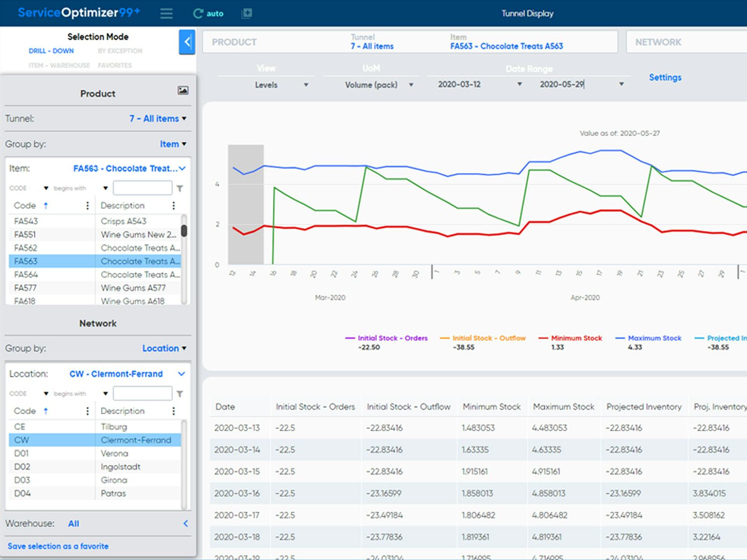
Task: Open the Tunnel '7 - All items' dropdown
Action: [x=158, y=119]
